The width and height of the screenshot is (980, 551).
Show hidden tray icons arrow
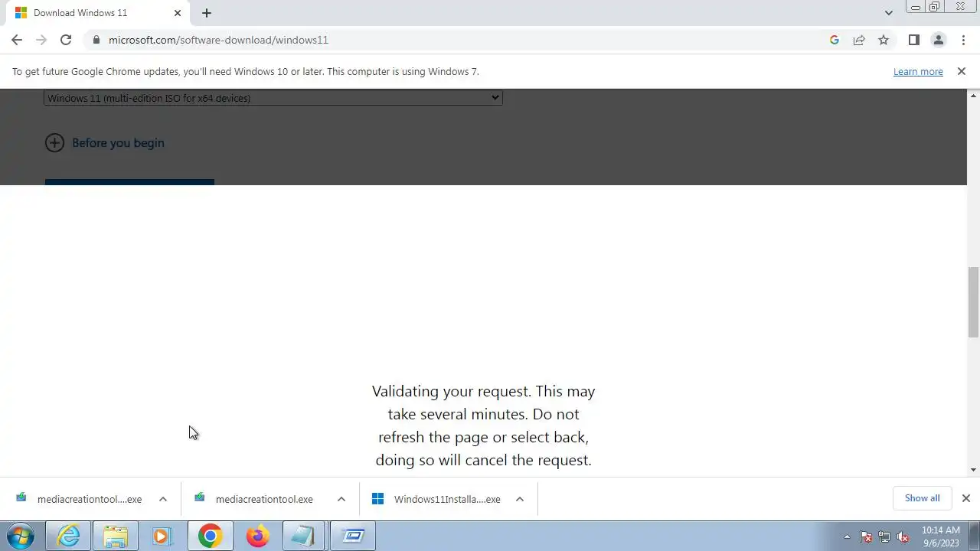coord(847,536)
